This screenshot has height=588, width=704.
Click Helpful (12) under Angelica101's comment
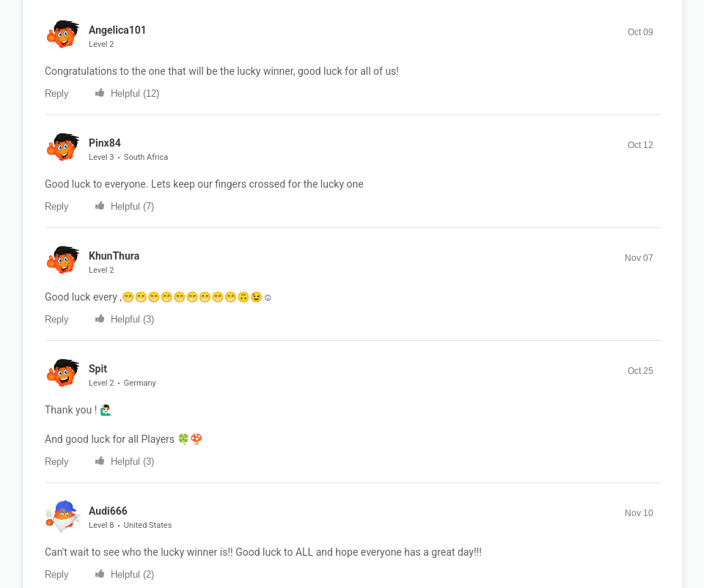135,93
